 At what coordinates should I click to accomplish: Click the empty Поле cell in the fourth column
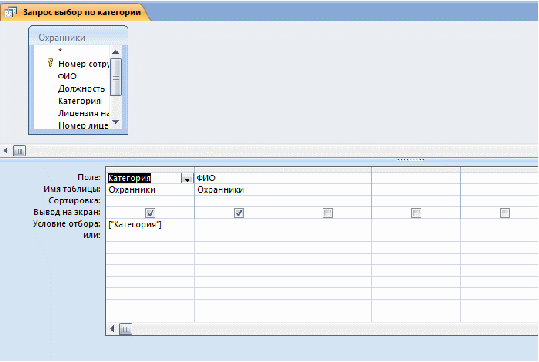tap(416, 178)
